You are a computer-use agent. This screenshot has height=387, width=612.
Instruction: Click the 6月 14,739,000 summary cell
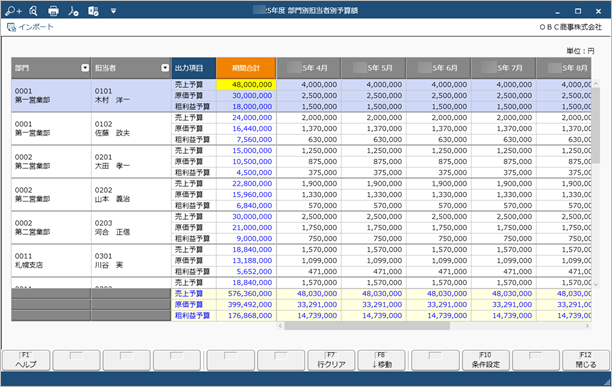coord(439,316)
